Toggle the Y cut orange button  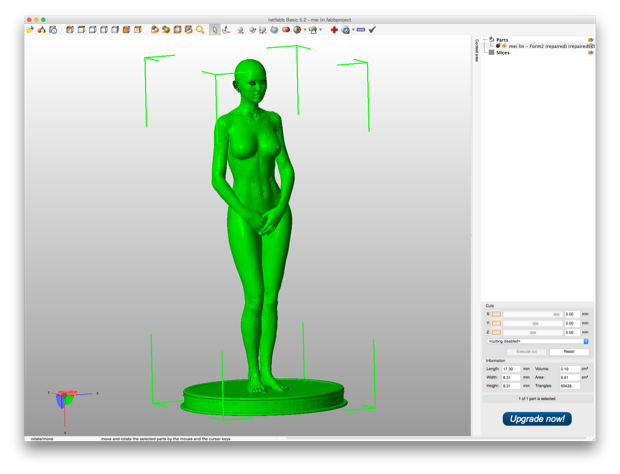pos(497,323)
